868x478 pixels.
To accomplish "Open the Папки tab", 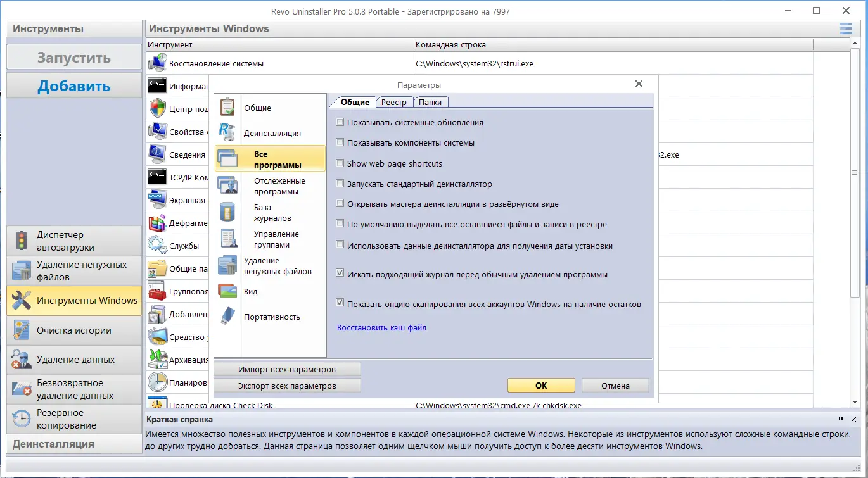I will click(430, 102).
